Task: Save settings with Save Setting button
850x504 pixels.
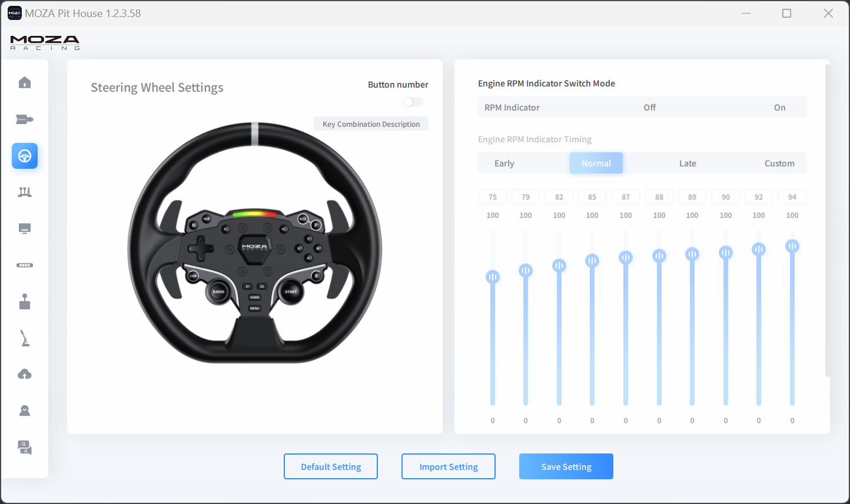Action: pos(566,467)
